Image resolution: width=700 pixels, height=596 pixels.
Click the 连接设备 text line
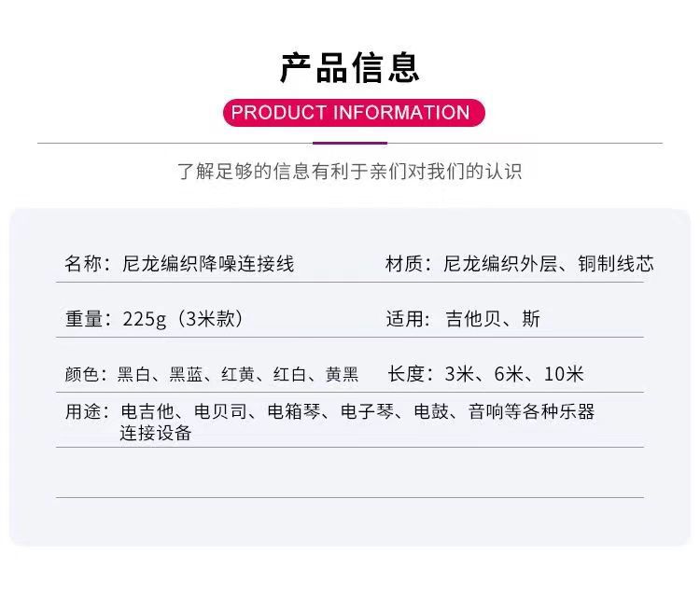click(x=155, y=433)
